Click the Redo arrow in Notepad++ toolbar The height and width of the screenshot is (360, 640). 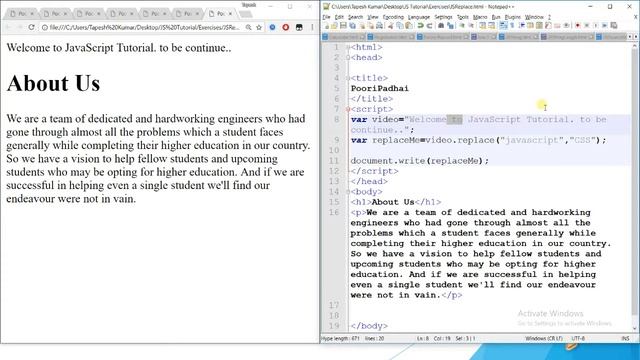tap(429, 26)
